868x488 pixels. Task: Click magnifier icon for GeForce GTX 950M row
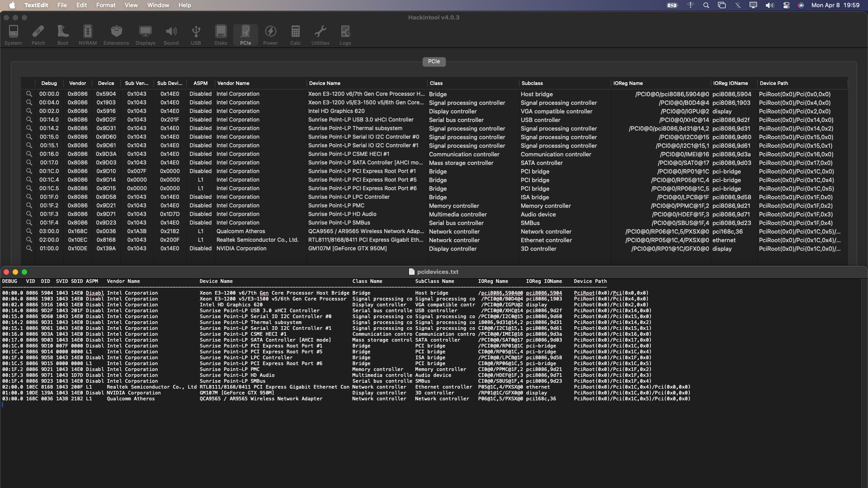tap(29, 249)
